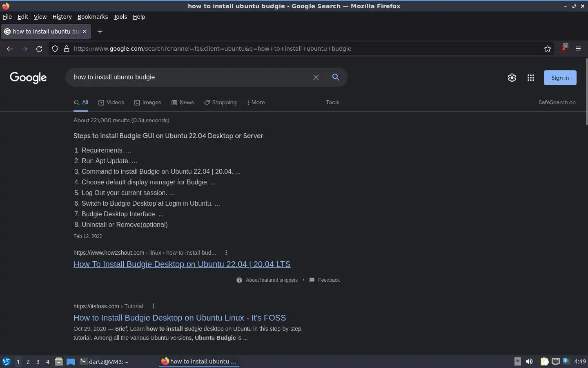588x368 pixels.
Task: Open the file manager taskbar icon
Action: pyautogui.click(x=59, y=361)
